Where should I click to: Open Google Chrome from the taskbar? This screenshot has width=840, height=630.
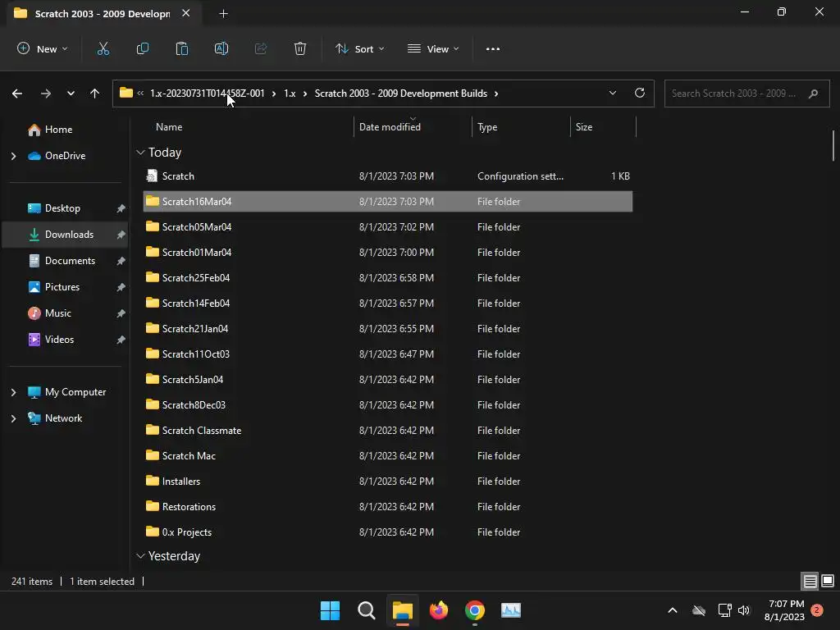(x=475, y=610)
